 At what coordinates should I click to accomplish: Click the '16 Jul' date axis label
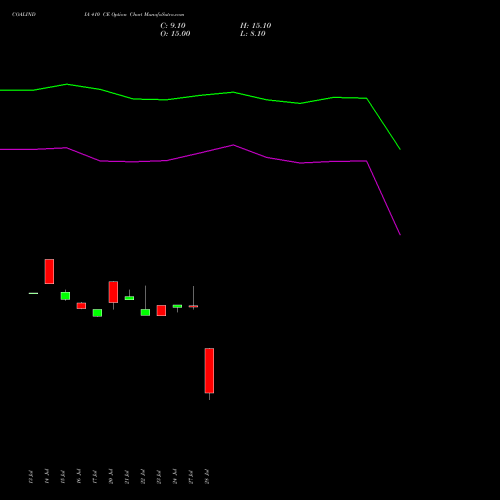[79, 477]
